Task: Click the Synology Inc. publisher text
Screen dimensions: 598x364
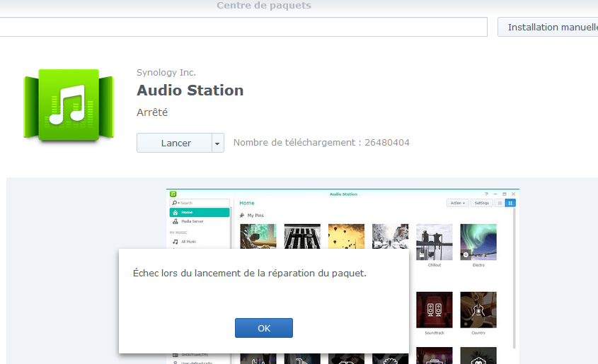Action: pyautogui.click(x=166, y=72)
